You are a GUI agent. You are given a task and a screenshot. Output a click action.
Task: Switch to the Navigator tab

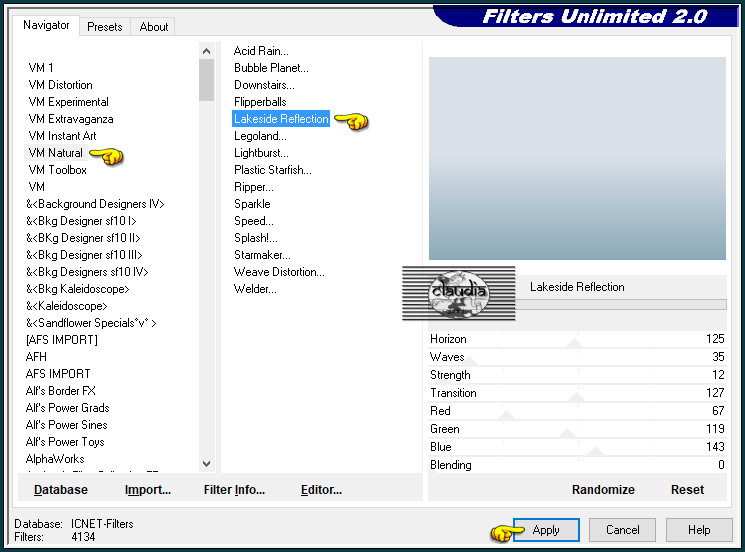(46, 25)
